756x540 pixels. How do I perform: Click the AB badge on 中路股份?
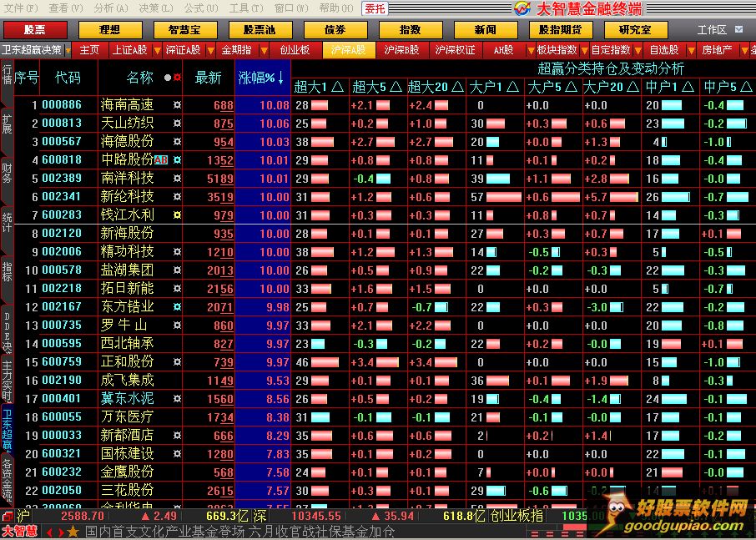[x=161, y=160]
